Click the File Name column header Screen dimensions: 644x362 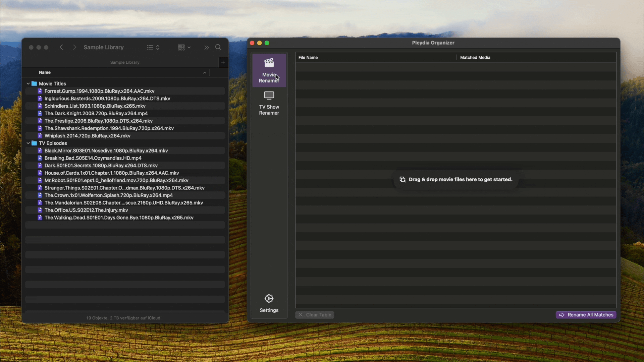[x=308, y=57]
